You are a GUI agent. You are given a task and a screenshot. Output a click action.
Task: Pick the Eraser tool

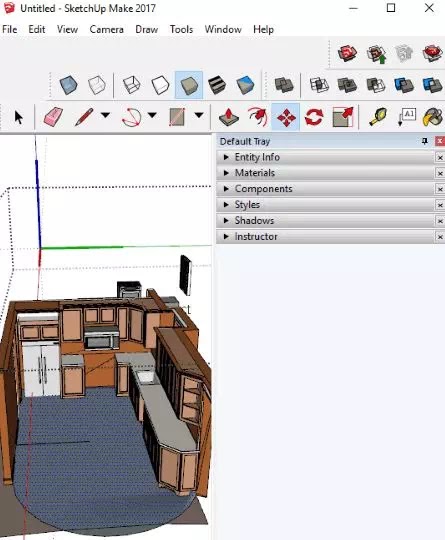[53, 117]
